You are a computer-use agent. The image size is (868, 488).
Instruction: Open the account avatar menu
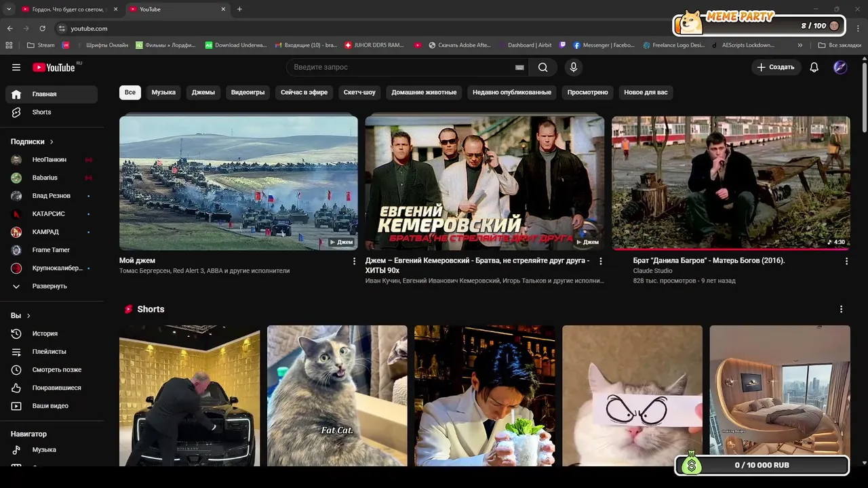coord(840,67)
